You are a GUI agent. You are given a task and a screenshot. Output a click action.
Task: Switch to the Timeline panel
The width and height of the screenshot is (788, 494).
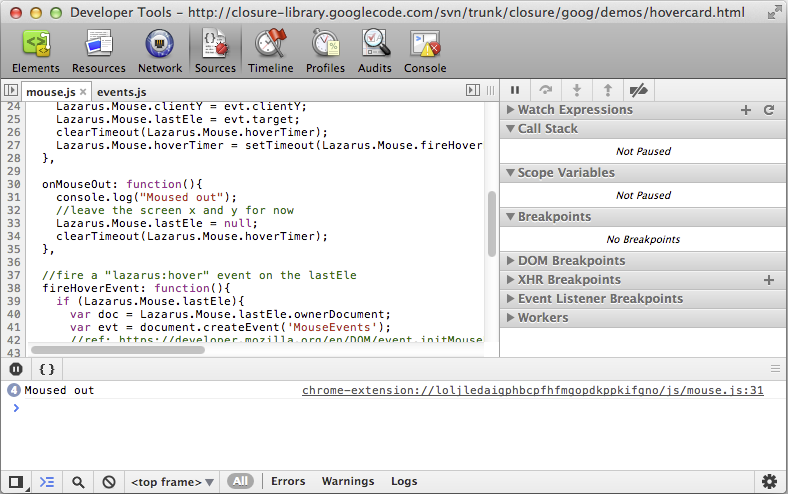pos(270,50)
